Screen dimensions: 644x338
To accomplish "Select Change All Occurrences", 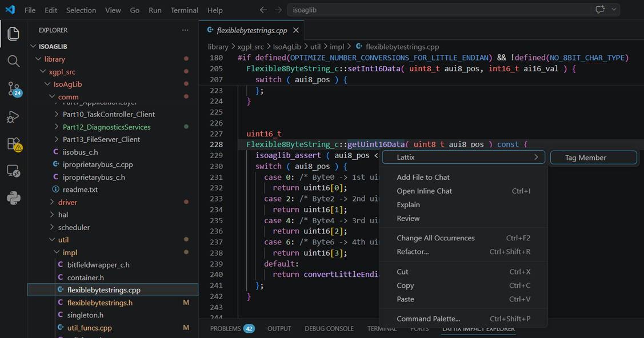I will point(463,238).
